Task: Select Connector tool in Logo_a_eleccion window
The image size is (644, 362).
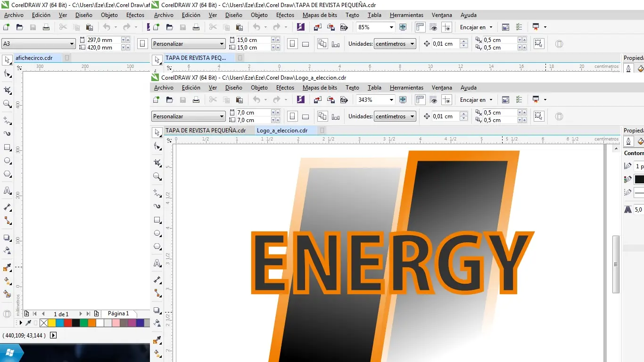Action: point(157,293)
